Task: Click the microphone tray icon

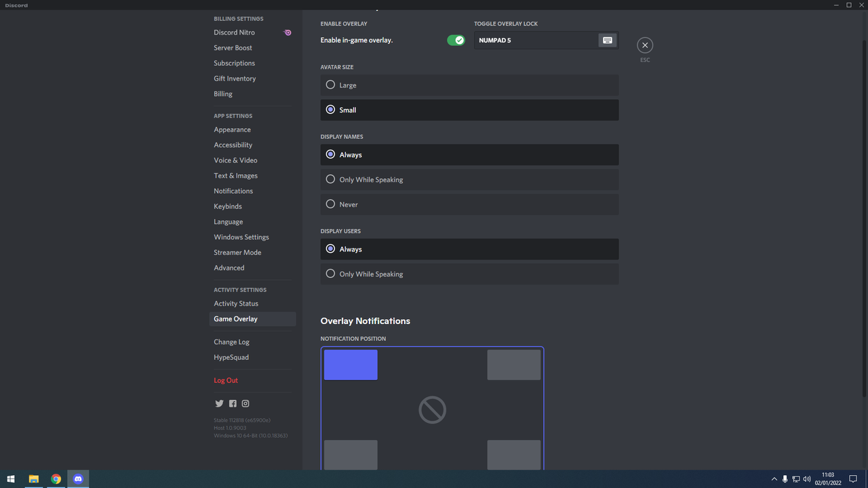Action: pyautogui.click(x=785, y=479)
